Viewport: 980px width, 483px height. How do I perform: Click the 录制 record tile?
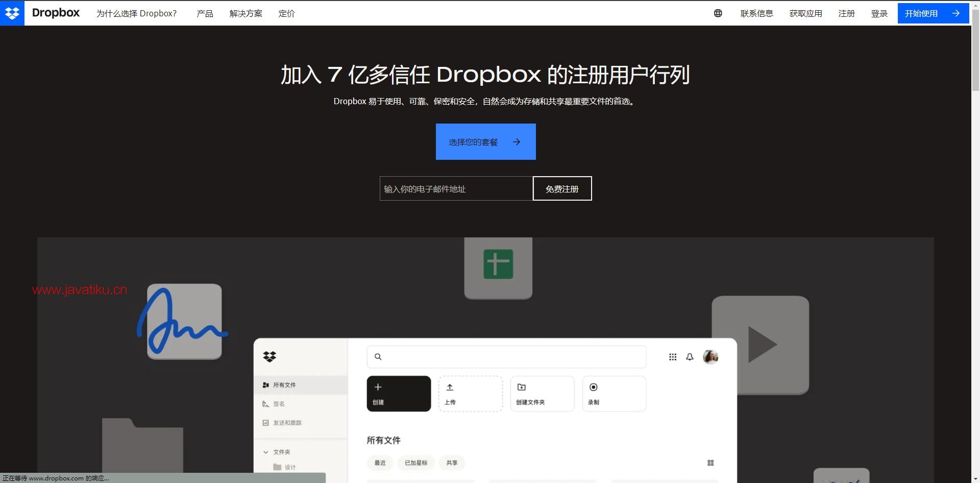[614, 394]
